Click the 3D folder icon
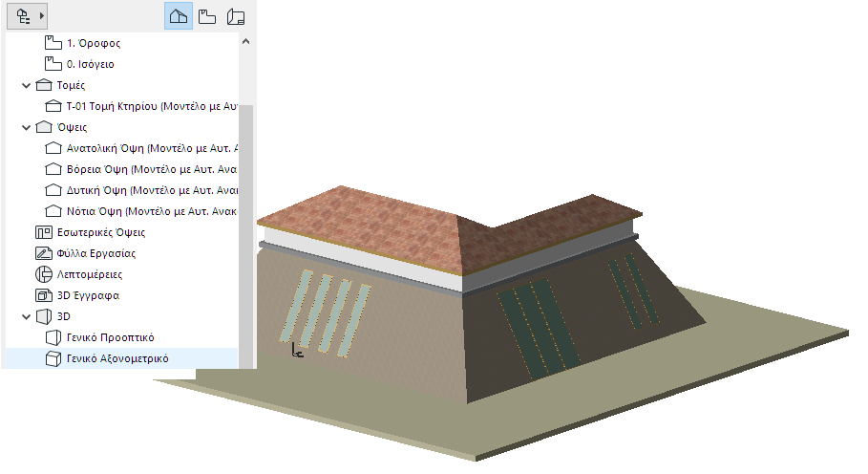This screenshot has height=474, width=868. tap(44, 316)
